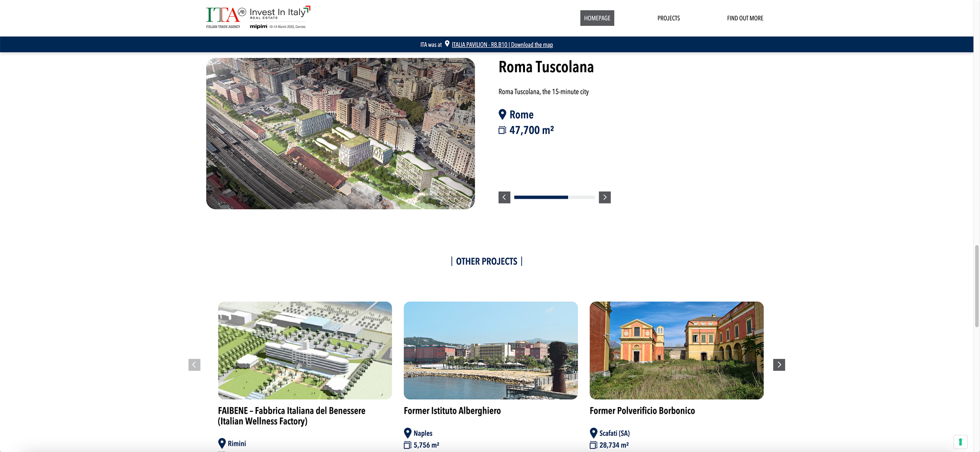
Task: Advance to next featured project slide
Action: pyautogui.click(x=605, y=197)
